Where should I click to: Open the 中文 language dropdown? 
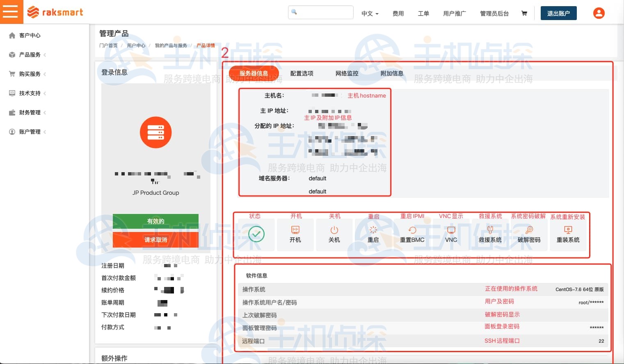369,14
